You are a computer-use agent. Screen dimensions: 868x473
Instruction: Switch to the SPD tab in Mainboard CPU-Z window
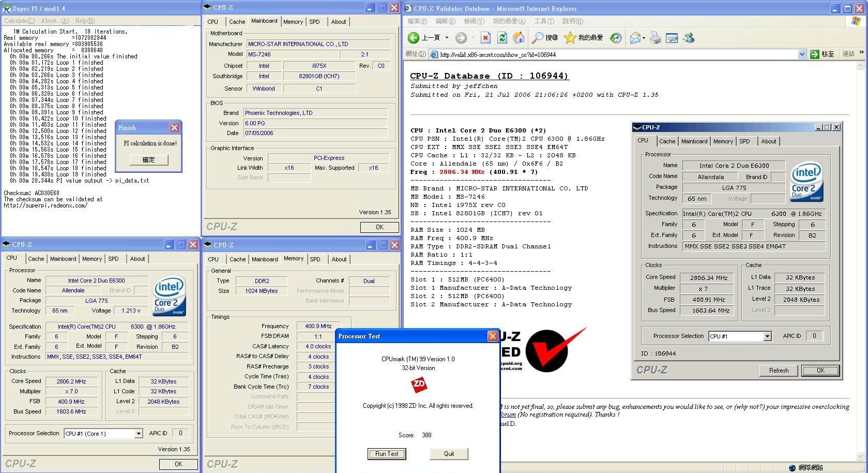coord(315,22)
